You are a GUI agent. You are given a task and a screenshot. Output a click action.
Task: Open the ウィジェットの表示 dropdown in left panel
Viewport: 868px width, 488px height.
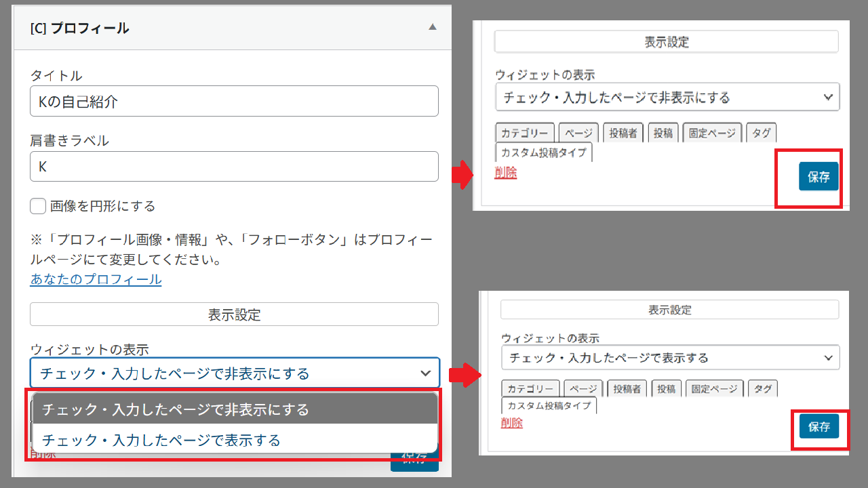coord(235,373)
